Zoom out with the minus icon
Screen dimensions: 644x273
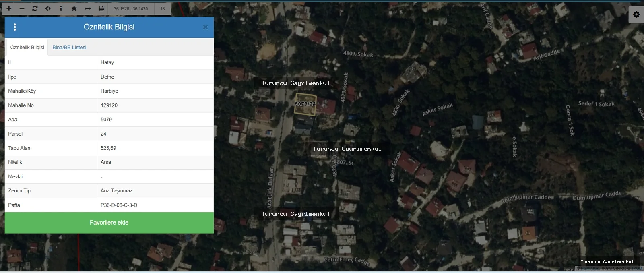click(22, 8)
